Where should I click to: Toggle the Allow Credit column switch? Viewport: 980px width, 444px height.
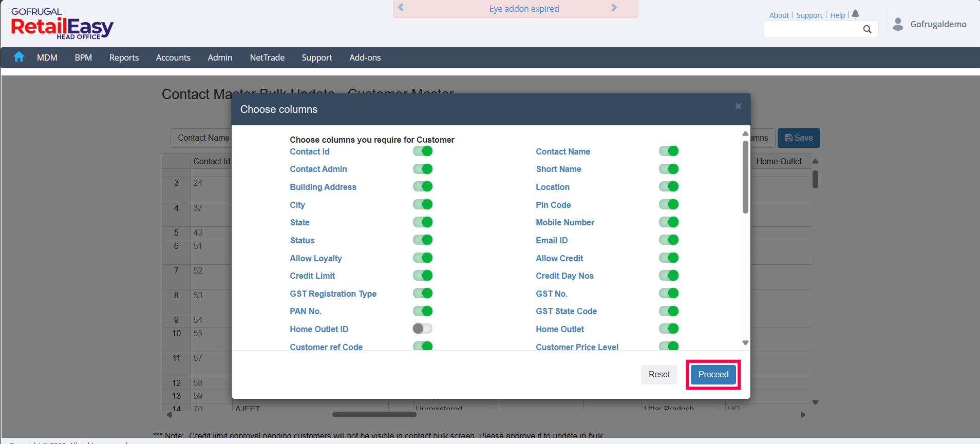[669, 258]
